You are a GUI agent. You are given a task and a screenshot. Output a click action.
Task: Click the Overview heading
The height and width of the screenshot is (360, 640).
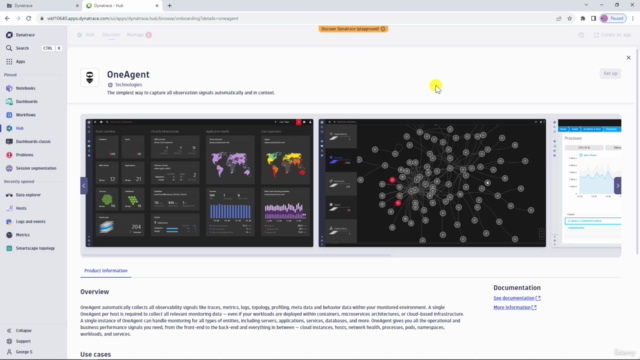(x=95, y=292)
